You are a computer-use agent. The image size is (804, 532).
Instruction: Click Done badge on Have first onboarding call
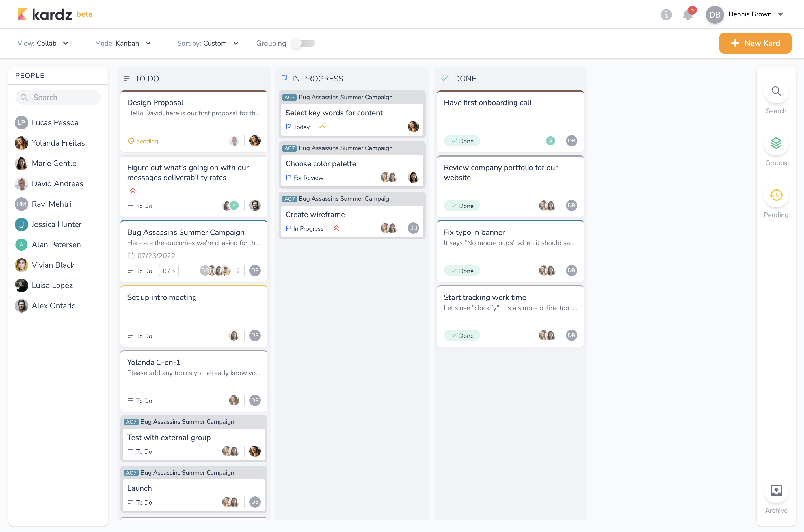click(462, 141)
